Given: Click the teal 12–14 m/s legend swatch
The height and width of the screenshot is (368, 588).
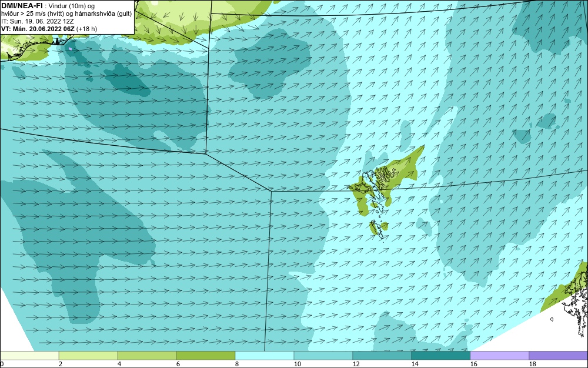Looking at the screenshot, I should [x=382, y=355].
